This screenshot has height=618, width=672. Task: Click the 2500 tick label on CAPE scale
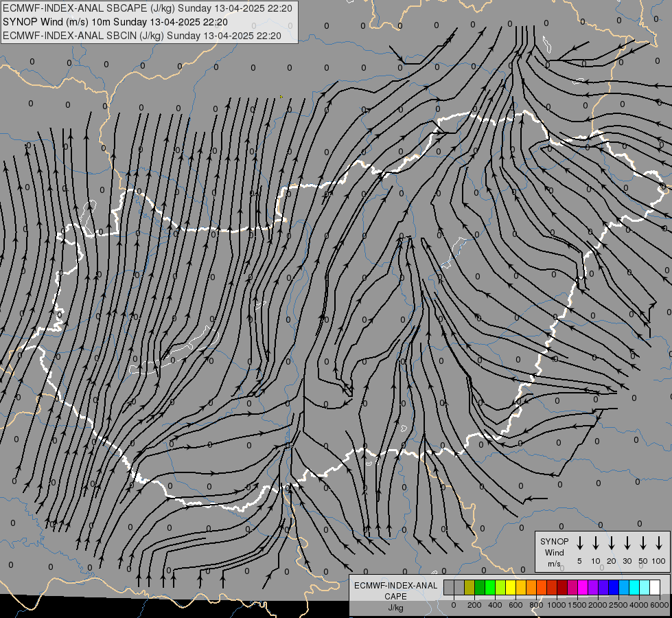(618, 605)
